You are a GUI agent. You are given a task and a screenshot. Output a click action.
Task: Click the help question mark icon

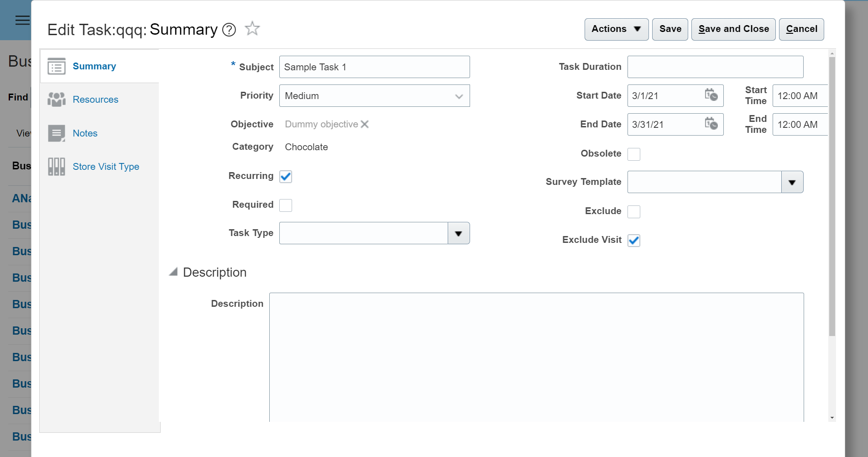229,30
